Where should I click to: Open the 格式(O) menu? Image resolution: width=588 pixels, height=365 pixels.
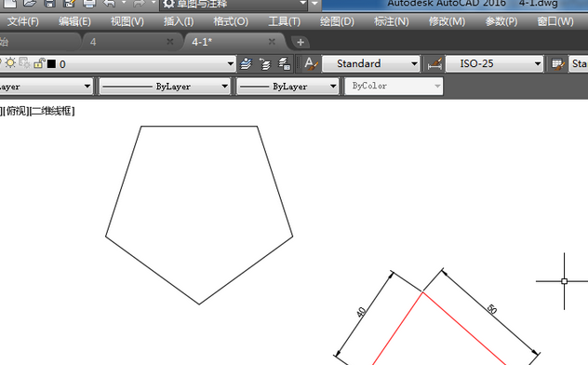[231, 21]
